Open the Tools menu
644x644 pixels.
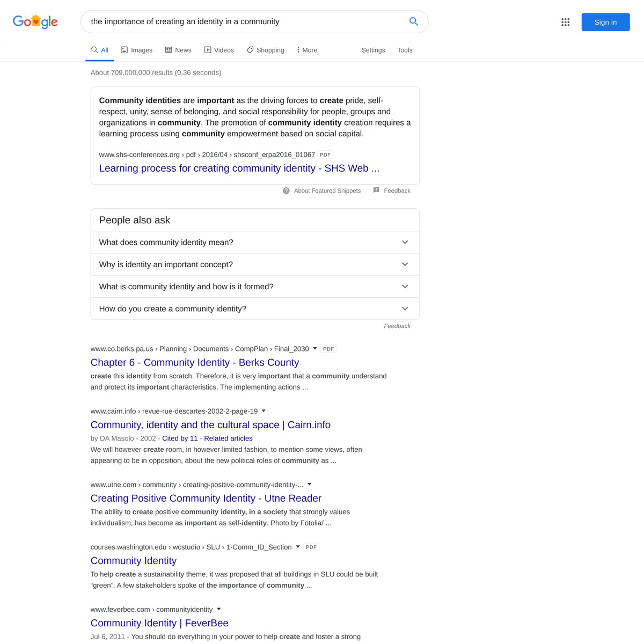coord(405,49)
